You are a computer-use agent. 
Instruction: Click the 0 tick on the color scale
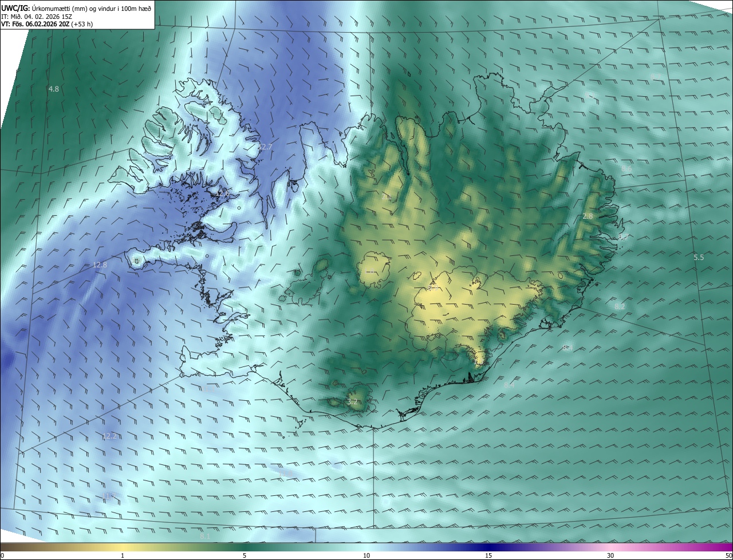point(2,555)
